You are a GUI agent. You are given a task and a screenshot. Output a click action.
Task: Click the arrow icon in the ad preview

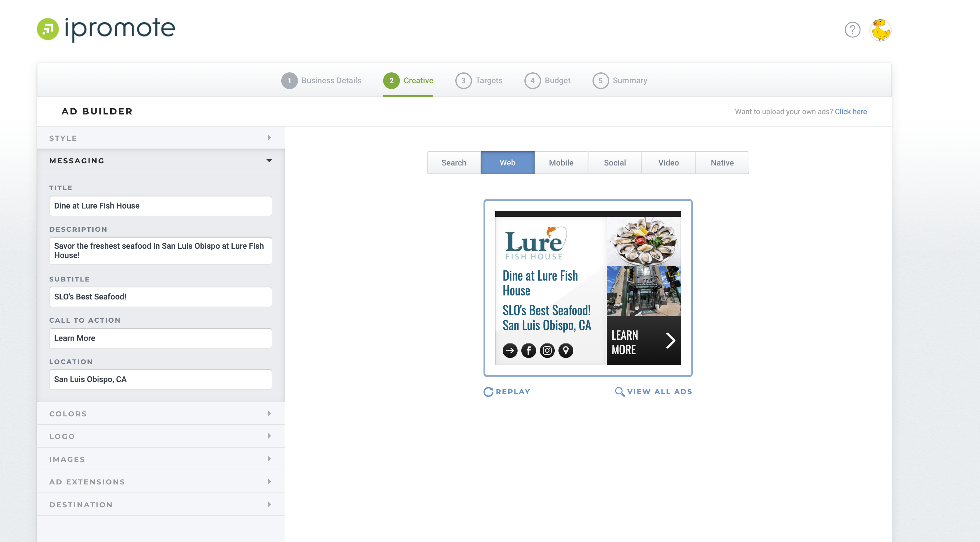(x=510, y=350)
